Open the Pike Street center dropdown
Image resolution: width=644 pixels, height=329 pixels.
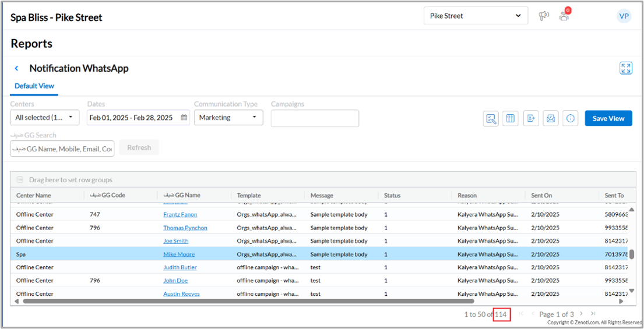[x=476, y=16]
